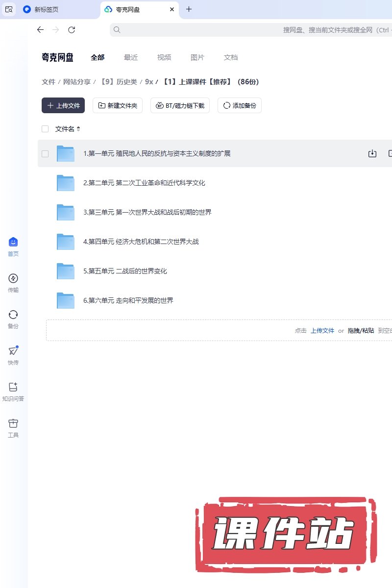Navigate to 网站分享 breadcrumb link
The image size is (392, 588).
[77, 82]
